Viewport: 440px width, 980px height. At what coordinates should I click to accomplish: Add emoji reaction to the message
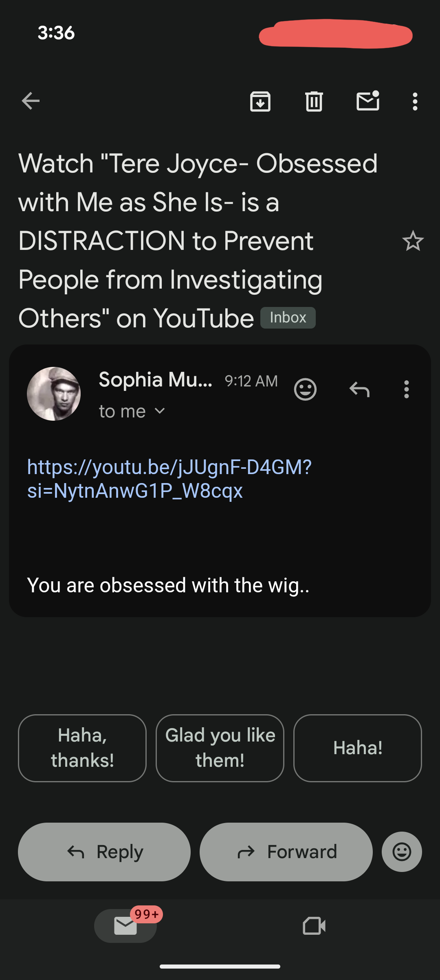coord(305,389)
